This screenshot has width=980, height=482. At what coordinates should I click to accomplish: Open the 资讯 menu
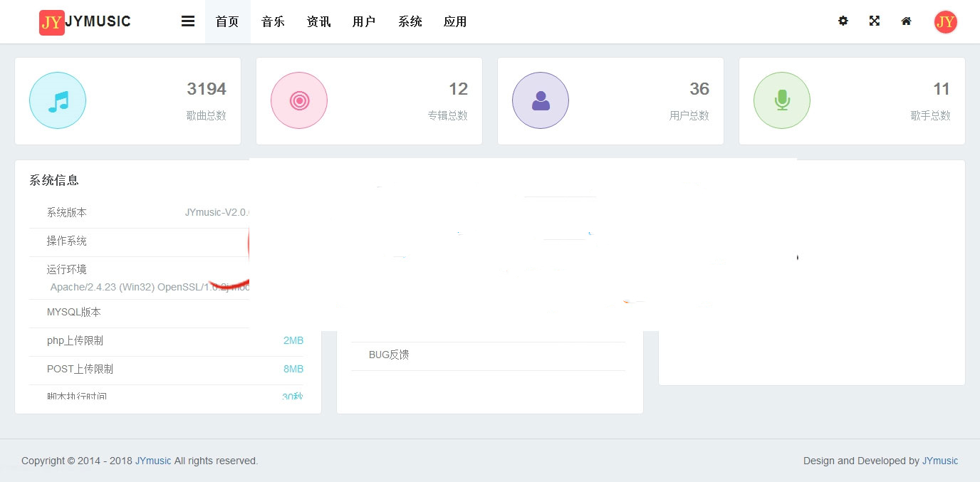tap(318, 22)
